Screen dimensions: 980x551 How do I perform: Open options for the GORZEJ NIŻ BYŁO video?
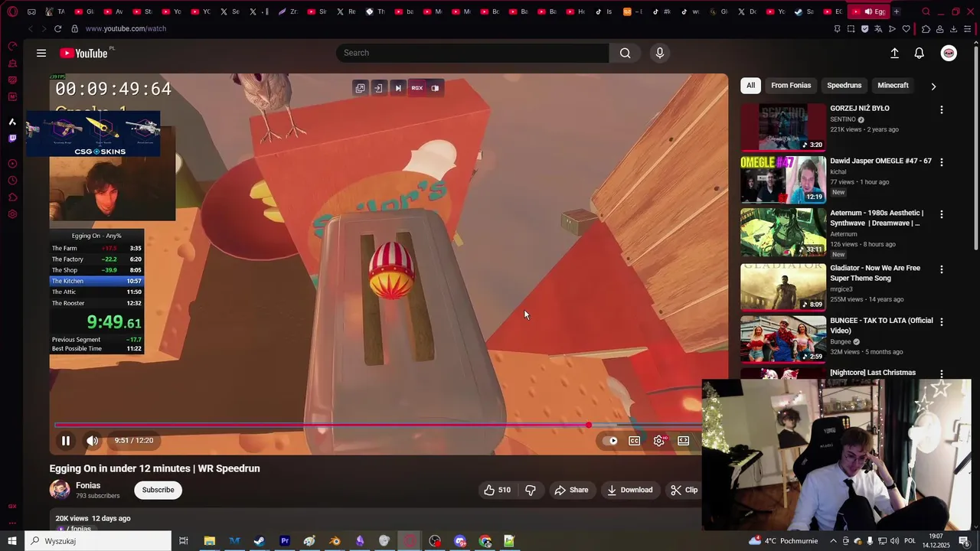click(942, 109)
